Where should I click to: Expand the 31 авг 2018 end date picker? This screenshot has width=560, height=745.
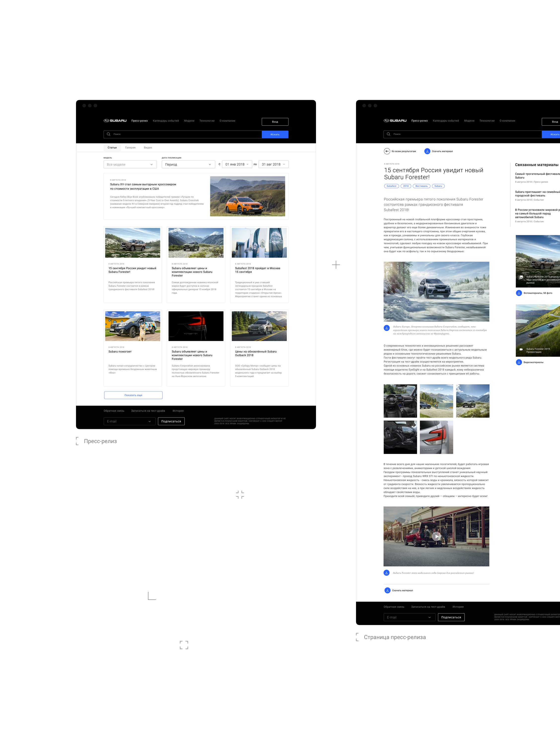tap(274, 164)
